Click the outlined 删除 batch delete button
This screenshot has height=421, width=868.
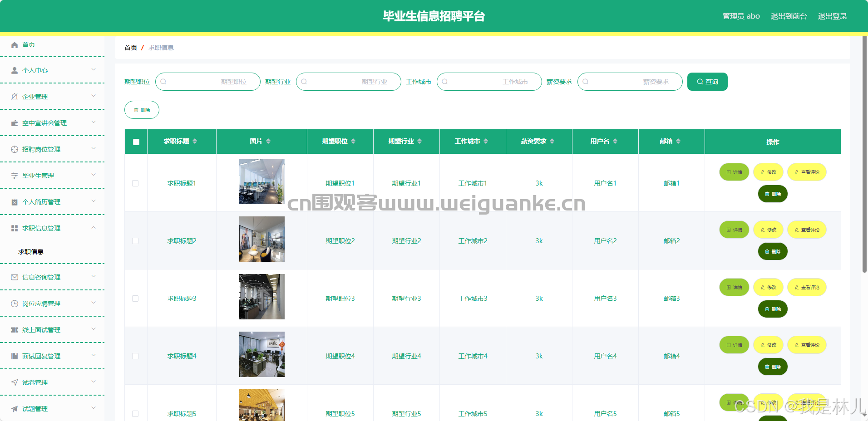[142, 110]
